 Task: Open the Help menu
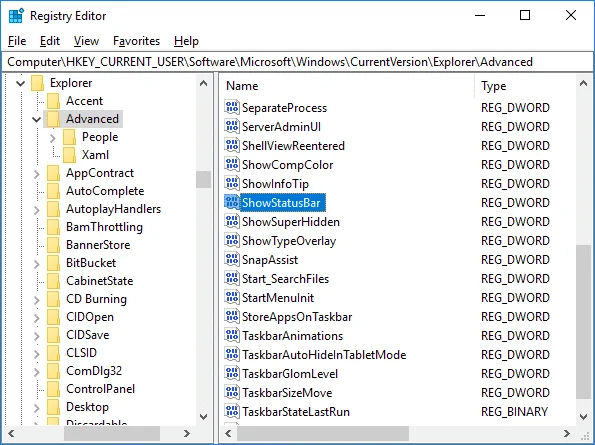pyautogui.click(x=186, y=41)
